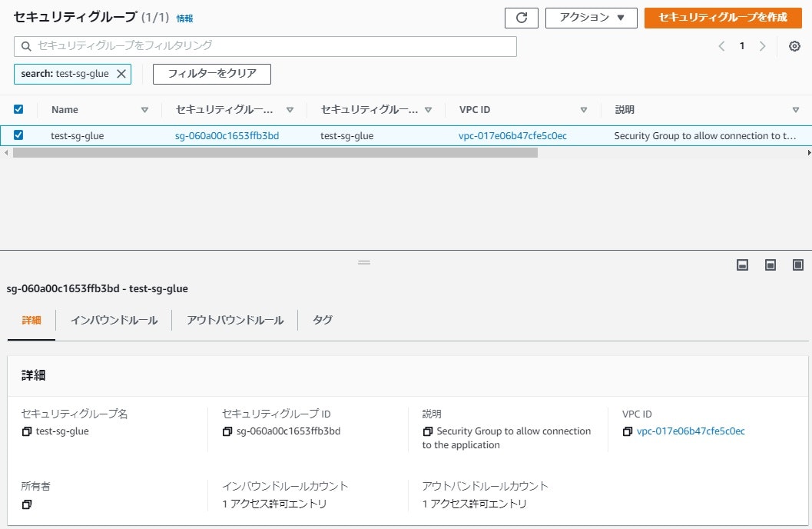812x529 pixels.
Task: Click the security group name column cell test-sg-glue
Action: pyautogui.click(x=347, y=136)
